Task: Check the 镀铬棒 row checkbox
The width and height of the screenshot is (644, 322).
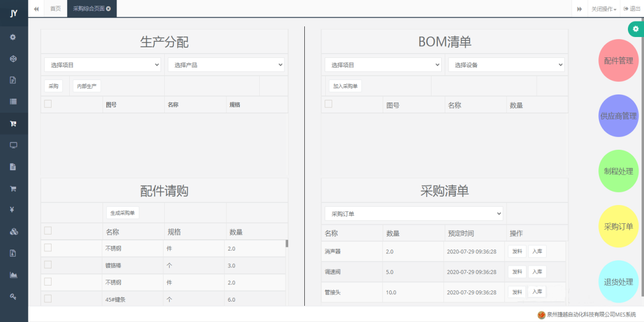Action: click(x=48, y=265)
